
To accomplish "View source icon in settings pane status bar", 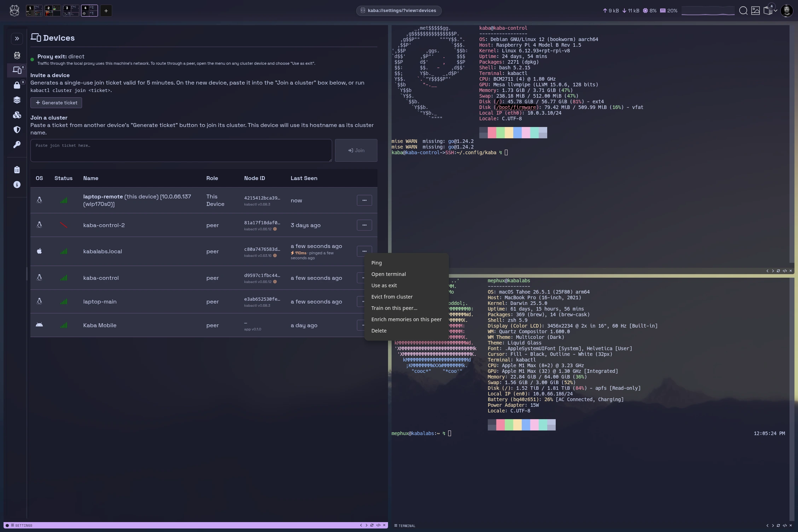I will 378,525.
